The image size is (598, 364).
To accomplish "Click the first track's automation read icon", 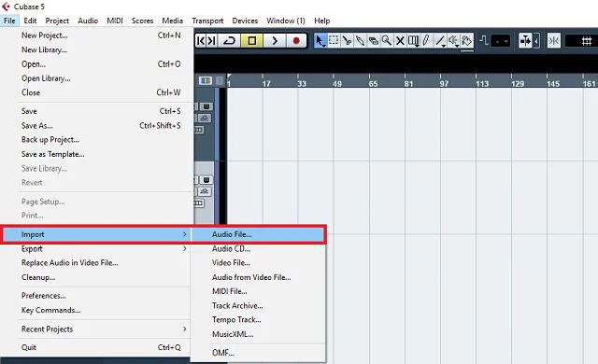I will click(205, 119).
